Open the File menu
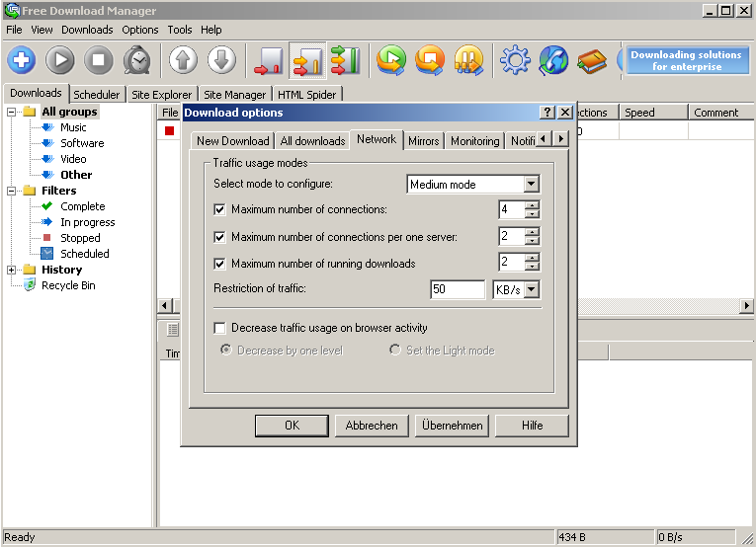 [x=14, y=30]
